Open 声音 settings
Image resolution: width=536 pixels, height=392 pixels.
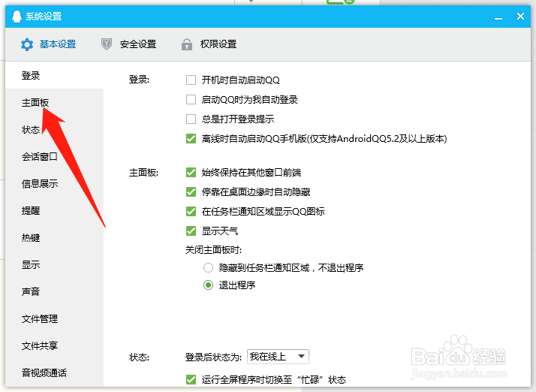[54, 291]
